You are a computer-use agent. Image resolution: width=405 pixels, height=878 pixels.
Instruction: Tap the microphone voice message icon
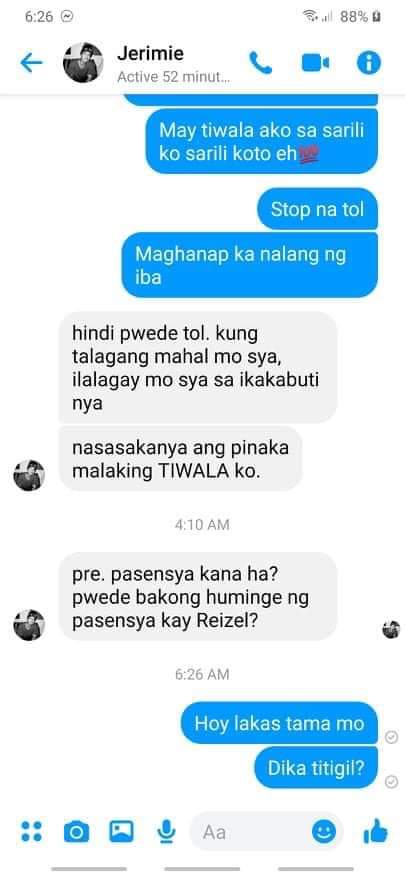point(165,832)
